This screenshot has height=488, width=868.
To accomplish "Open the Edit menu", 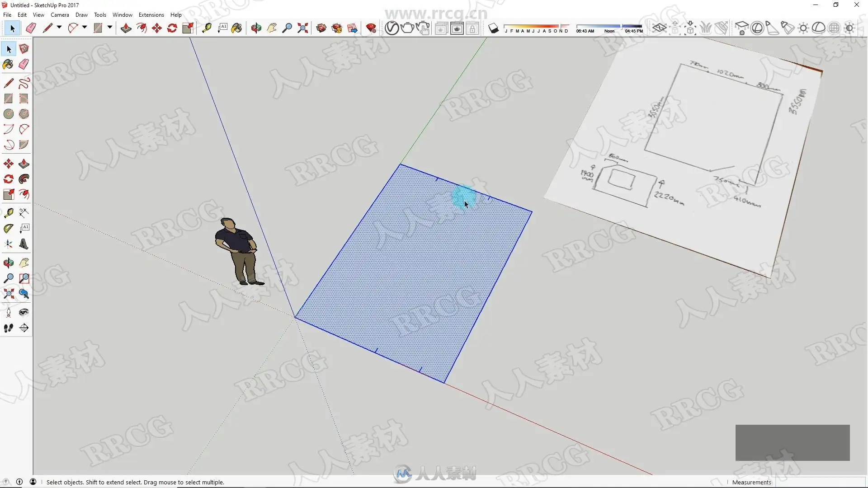I will click(x=22, y=14).
